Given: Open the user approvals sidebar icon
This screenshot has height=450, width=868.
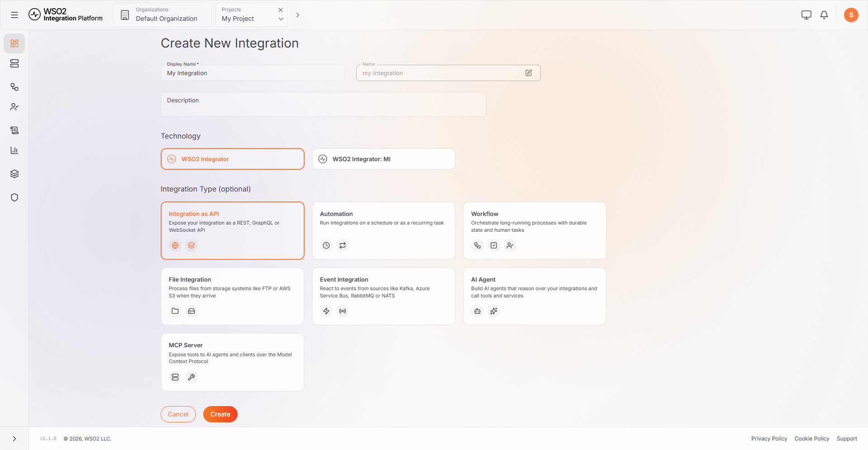Looking at the screenshot, I should click(14, 107).
